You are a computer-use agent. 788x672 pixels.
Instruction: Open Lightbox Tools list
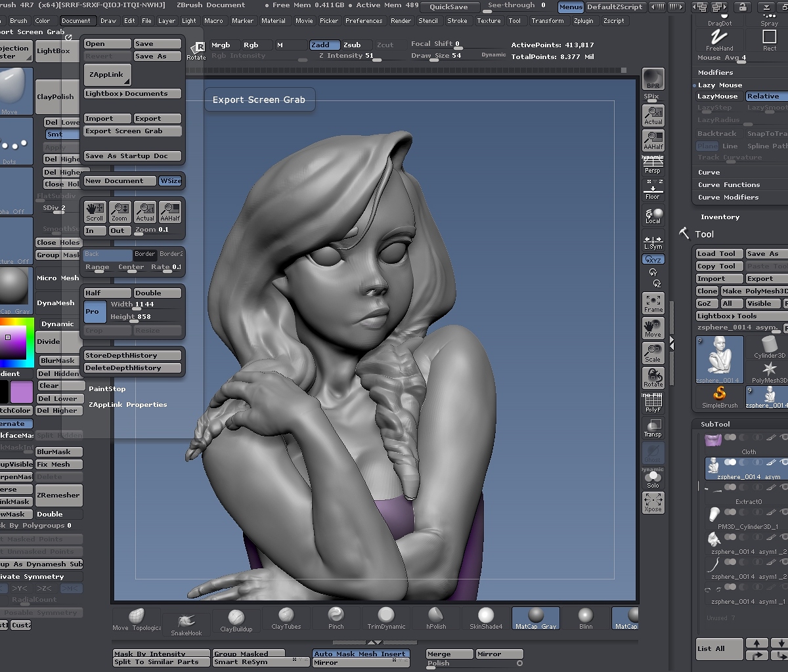click(x=741, y=316)
